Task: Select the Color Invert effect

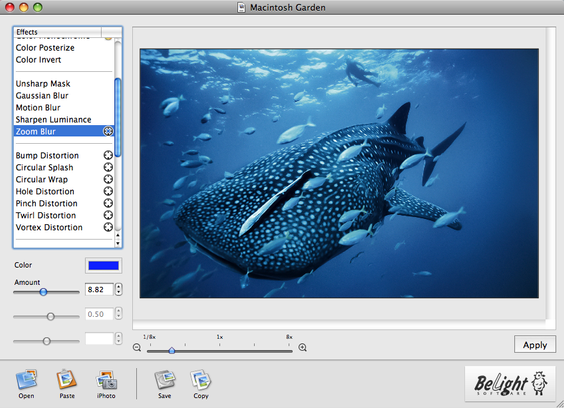Action: [38, 59]
